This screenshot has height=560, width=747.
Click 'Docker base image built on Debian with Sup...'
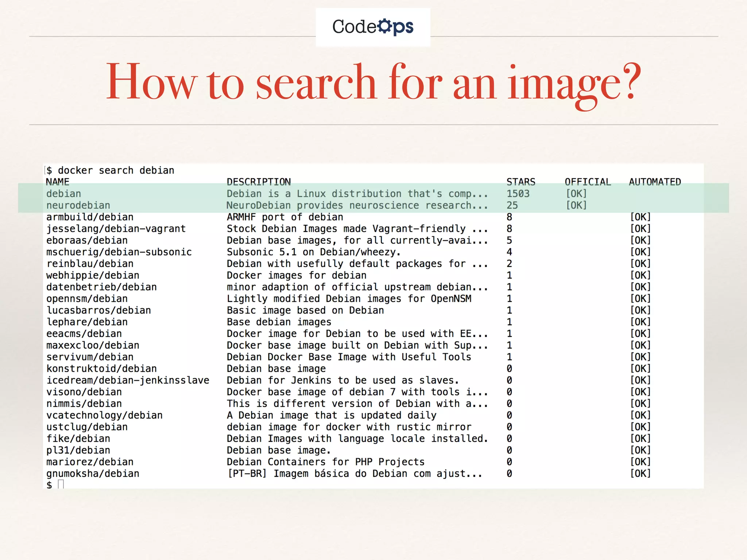click(x=357, y=345)
